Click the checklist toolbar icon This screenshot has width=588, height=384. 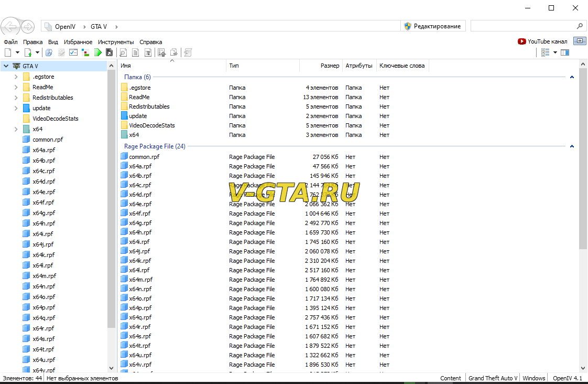[73, 52]
